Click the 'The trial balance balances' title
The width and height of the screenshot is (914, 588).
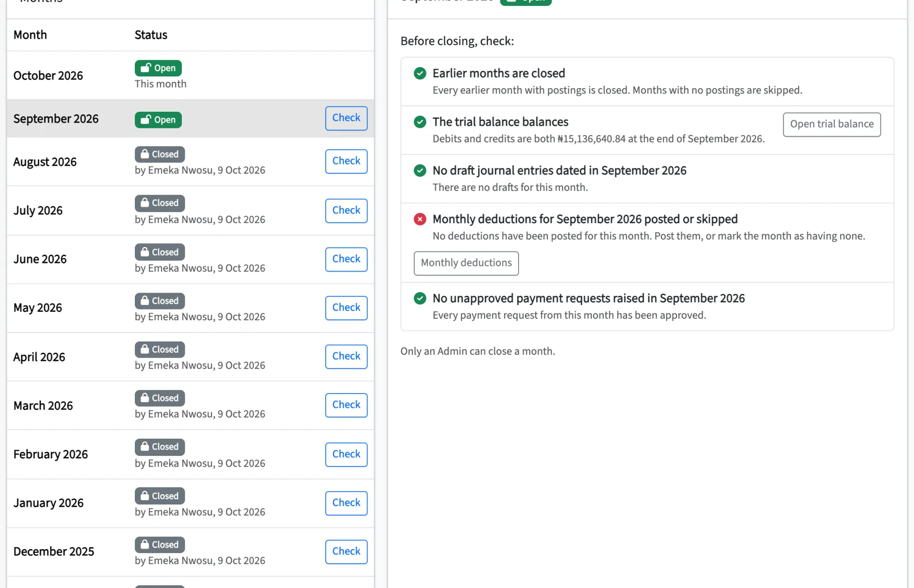500,122
